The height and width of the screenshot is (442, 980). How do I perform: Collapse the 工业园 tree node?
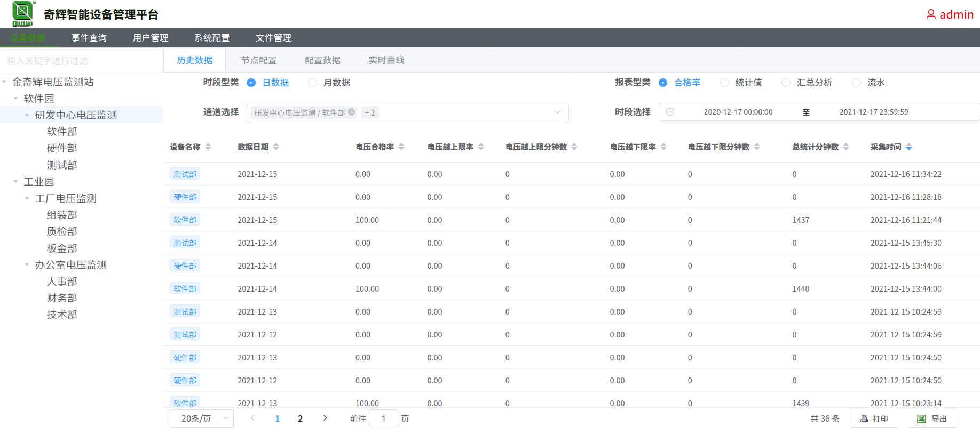15,182
